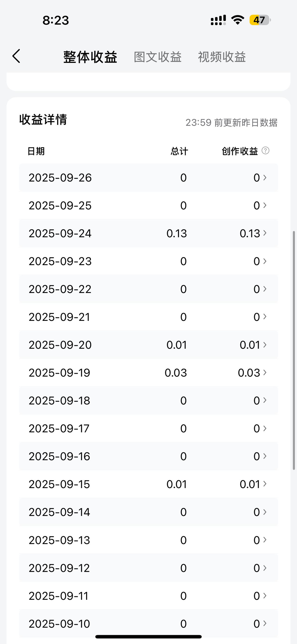Open chevron on 2025-09-19 row
297x644 pixels.
click(265, 373)
